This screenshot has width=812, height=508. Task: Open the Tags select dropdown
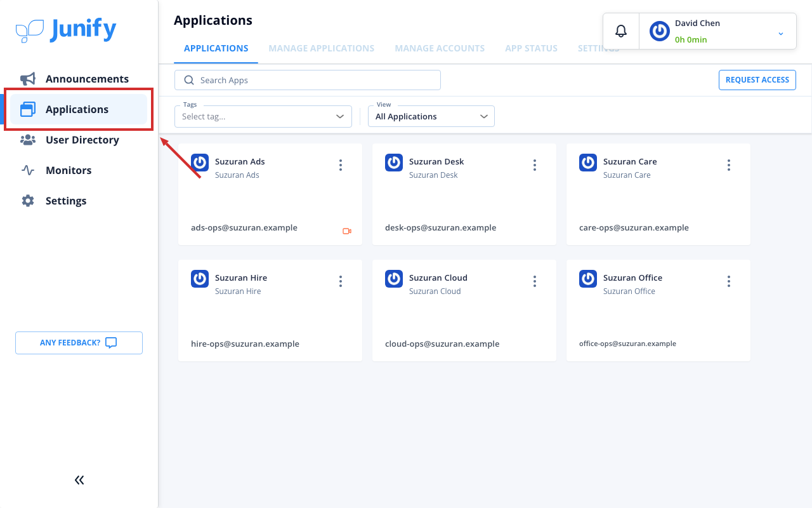(x=263, y=116)
